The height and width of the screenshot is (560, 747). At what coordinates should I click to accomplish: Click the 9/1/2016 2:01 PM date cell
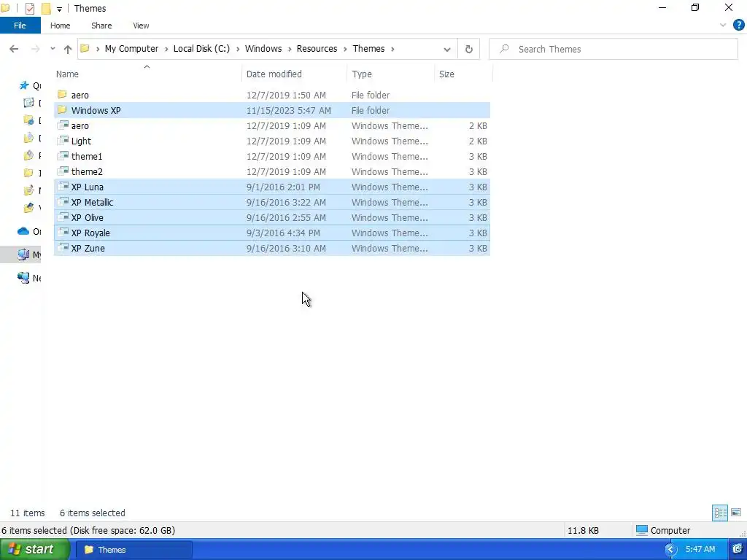coord(284,187)
